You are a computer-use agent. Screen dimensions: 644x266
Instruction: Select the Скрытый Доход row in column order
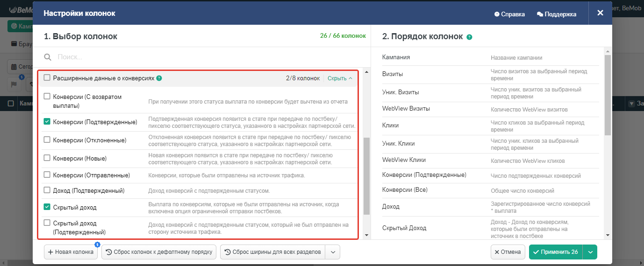[490, 228]
